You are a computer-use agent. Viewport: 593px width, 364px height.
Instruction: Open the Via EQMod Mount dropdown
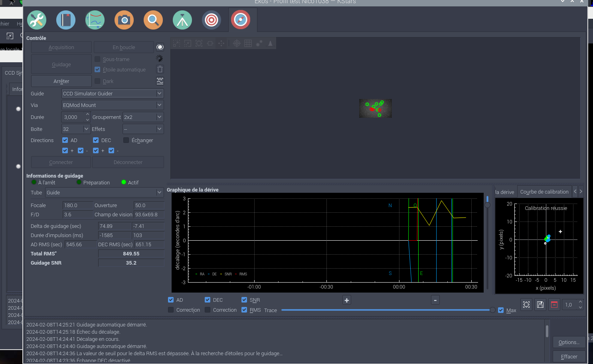tap(113, 105)
